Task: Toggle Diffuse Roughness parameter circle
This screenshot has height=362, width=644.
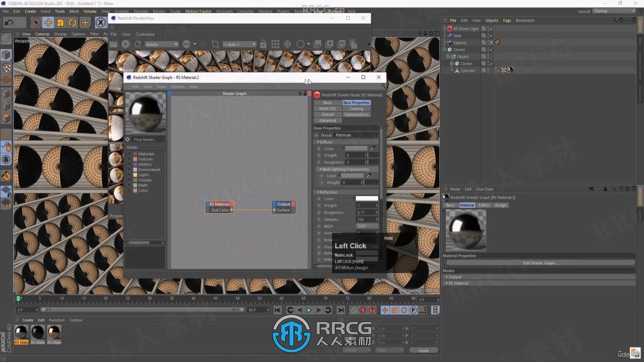Action: [319, 162]
